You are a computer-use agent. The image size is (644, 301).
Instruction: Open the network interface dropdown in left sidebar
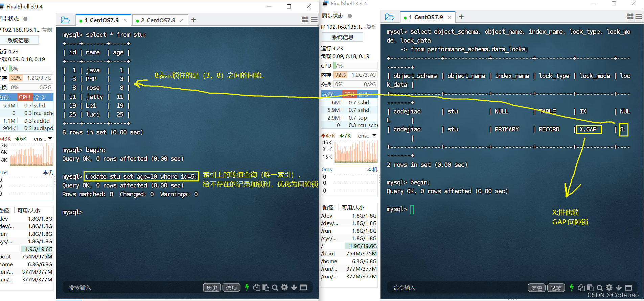[x=43, y=139]
